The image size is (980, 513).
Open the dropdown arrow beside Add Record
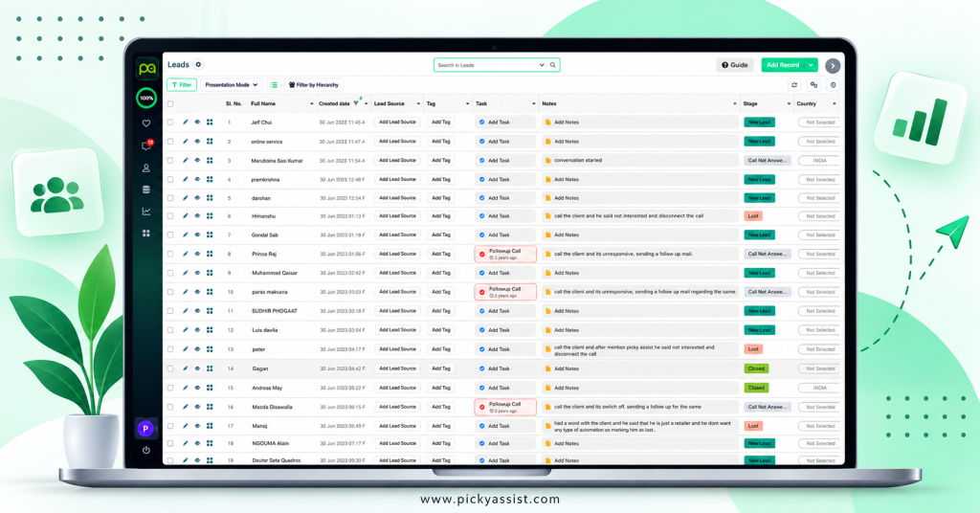[x=812, y=65]
